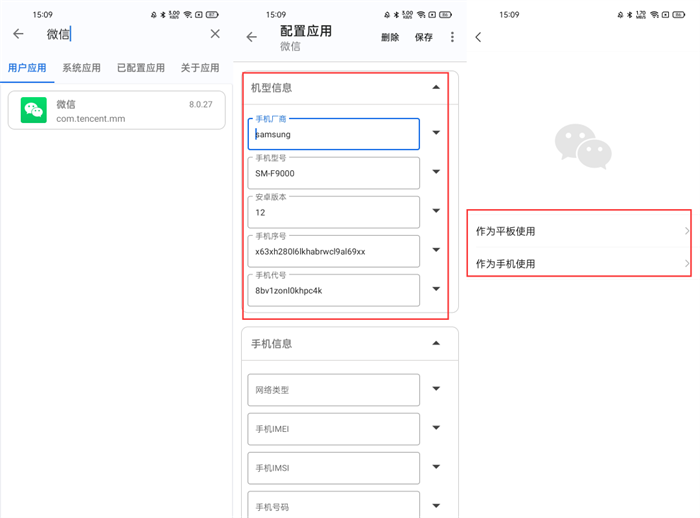Screen dimensions: 700x518
Task: Tap the 8.0.27 version number
Action: (200, 104)
